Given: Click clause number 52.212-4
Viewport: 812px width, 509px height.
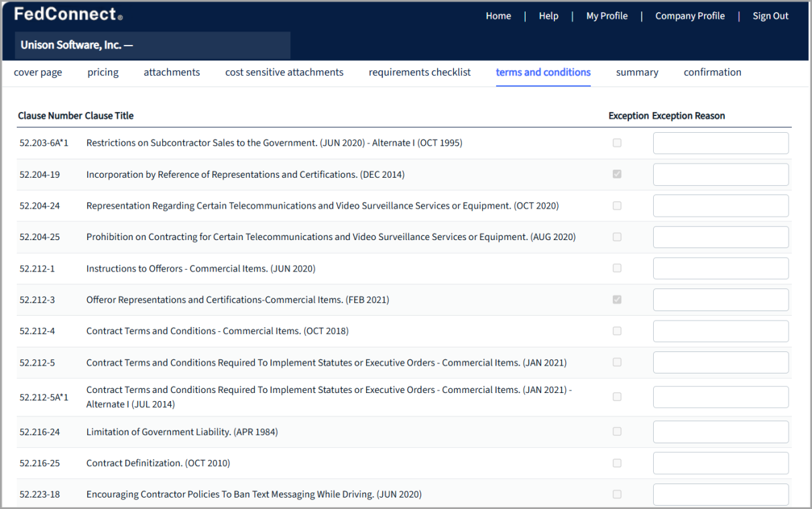Looking at the screenshot, I should tap(37, 331).
